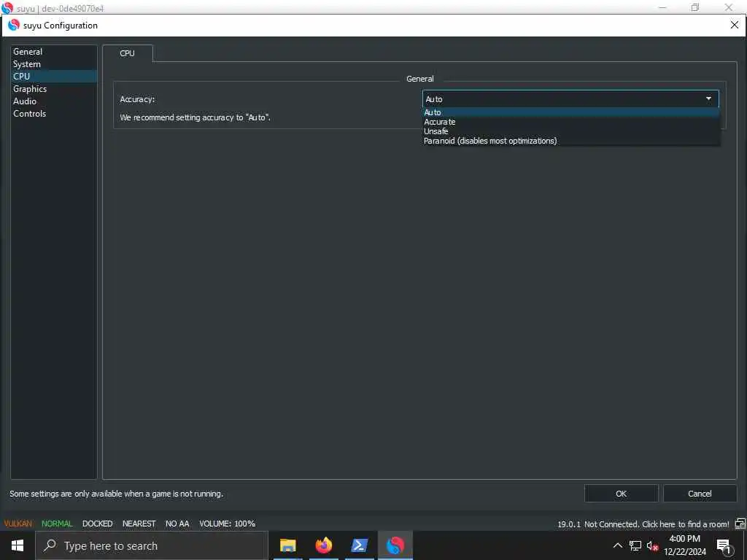Click taskbar search box
The height and width of the screenshot is (560, 747).
[152, 545]
